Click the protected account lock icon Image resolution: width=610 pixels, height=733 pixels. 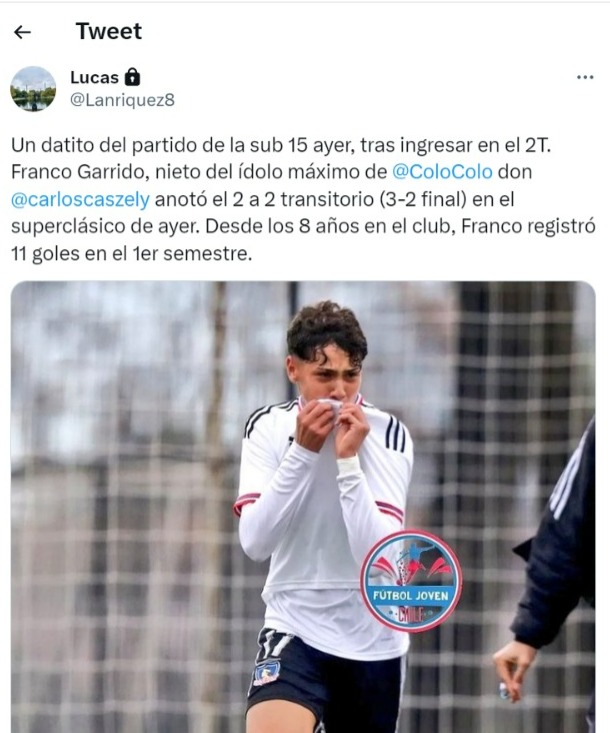tap(132, 77)
